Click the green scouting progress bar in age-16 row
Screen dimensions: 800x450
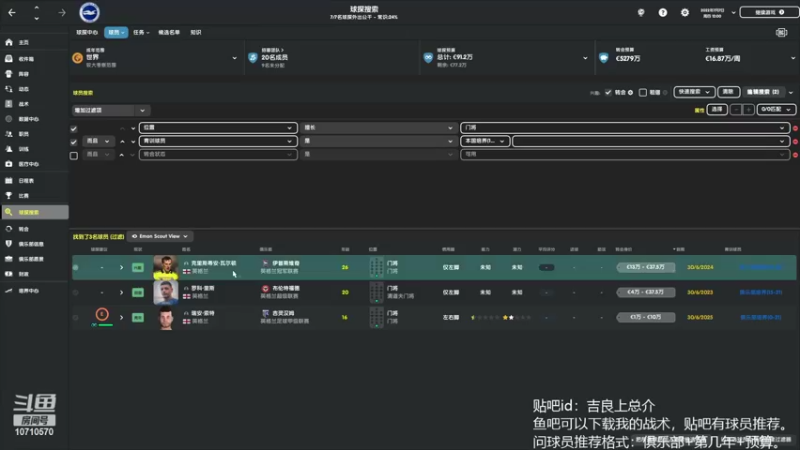coord(106,325)
